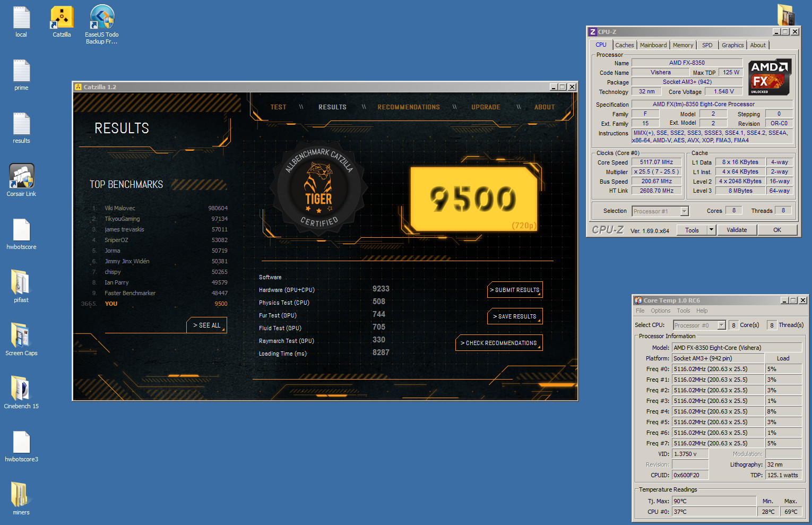Launch the Catzilla desktop shortcut
Viewport: 812px width, 525px height.
pos(62,22)
